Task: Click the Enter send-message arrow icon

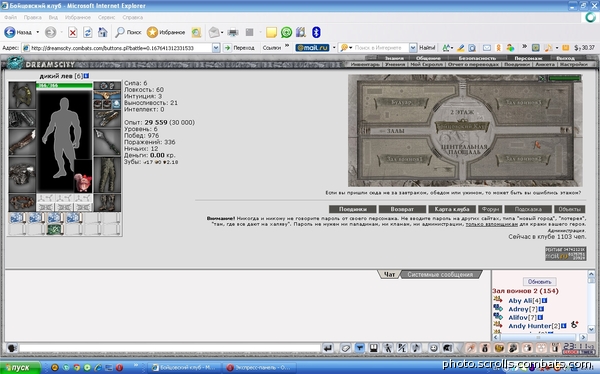Action: 328,348
